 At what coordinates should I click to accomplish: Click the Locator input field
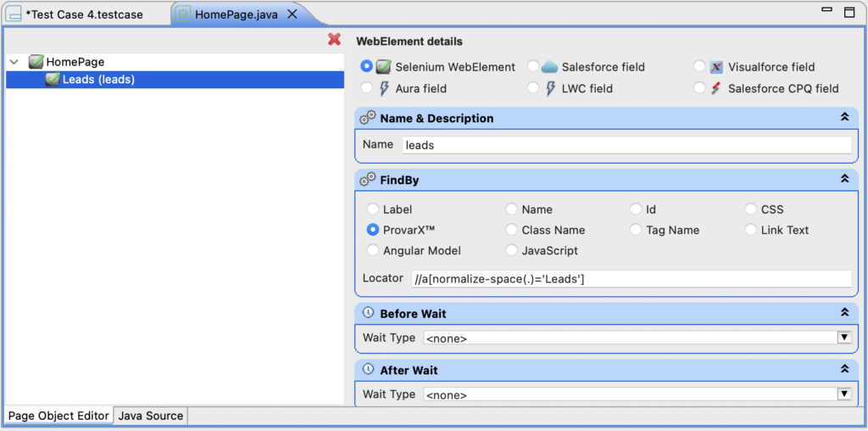(x=631, y=279)
